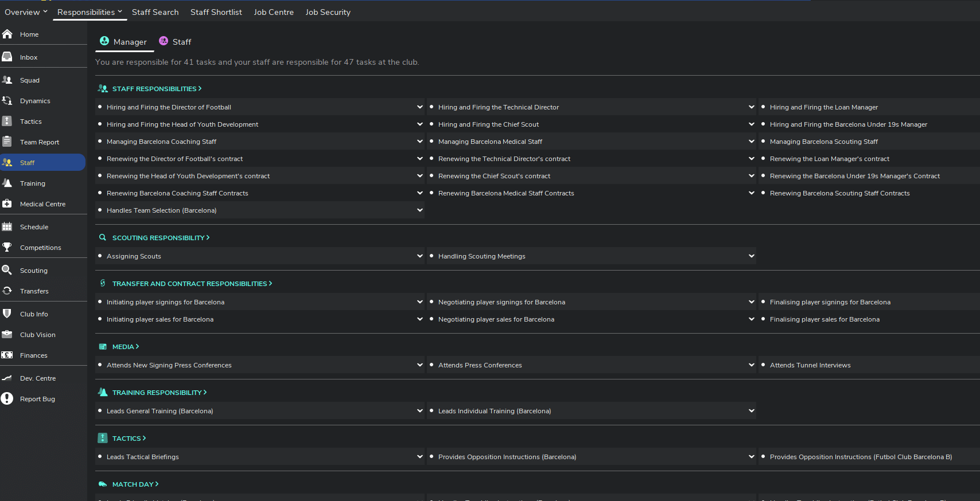Open the Club Vision briefcase icon
The width and height of the screenshot is (980, 501).
(x=7, y=335)
